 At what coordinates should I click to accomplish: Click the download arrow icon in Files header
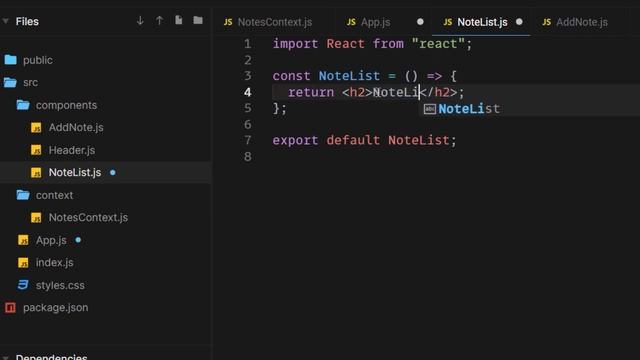coord(140,20)
